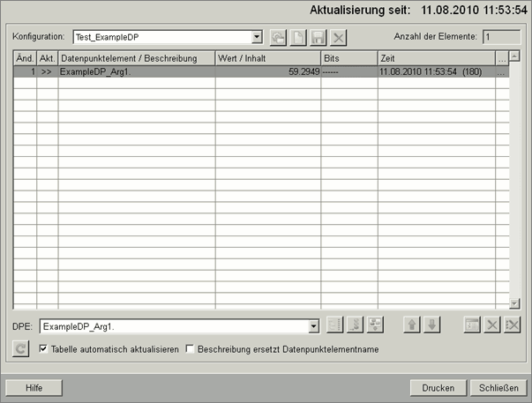Click the single X delete row icon
532x403 pixels.
pyautogui.click(x=492, y=325)
